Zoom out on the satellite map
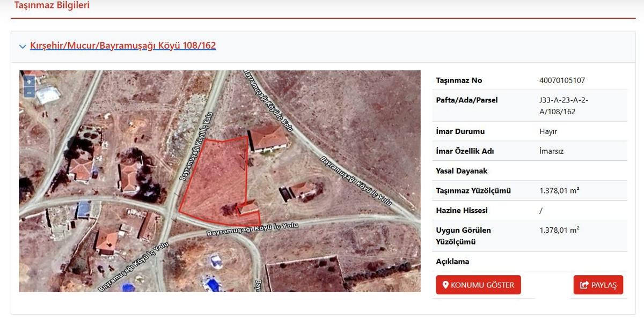The width and height of the screenshot is (644, 319). pos(29,93)
